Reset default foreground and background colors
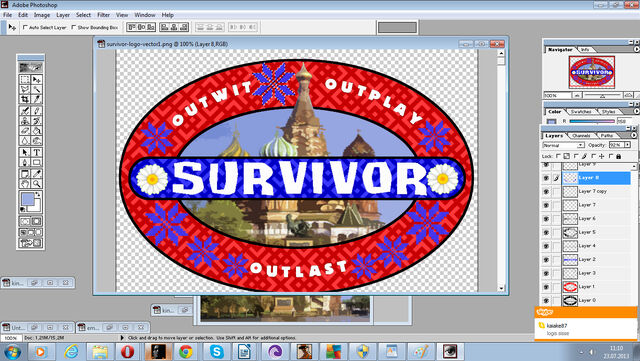The height and width of the screenshot is (361, 640). pos(22,209)
